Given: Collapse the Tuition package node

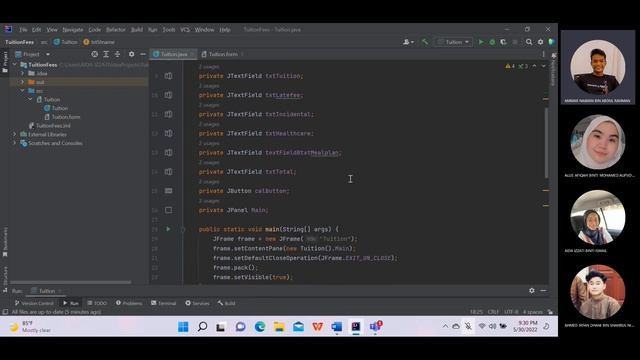Looking at the screenshot, I should tap(31, 99).
